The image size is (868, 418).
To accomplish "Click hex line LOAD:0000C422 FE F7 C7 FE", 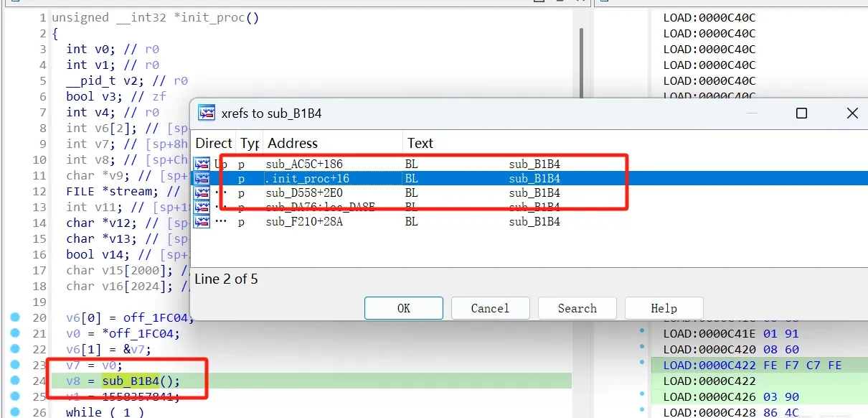I will tap(753, 366).
